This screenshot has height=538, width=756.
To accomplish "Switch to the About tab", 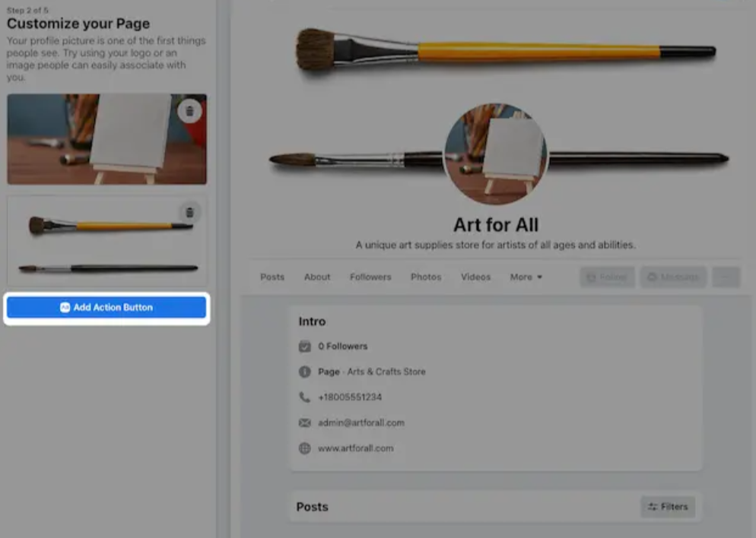I will click(x=317, y=277).
